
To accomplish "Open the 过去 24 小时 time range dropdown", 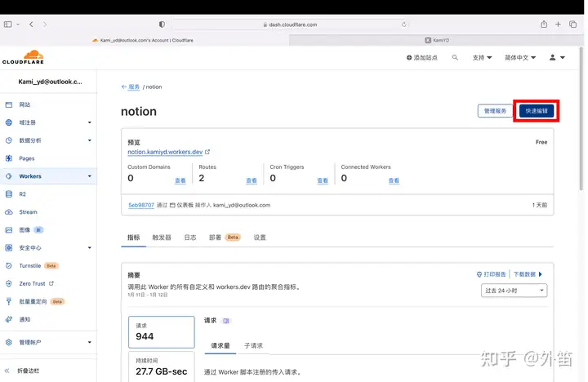I will (x=514, y=291).
